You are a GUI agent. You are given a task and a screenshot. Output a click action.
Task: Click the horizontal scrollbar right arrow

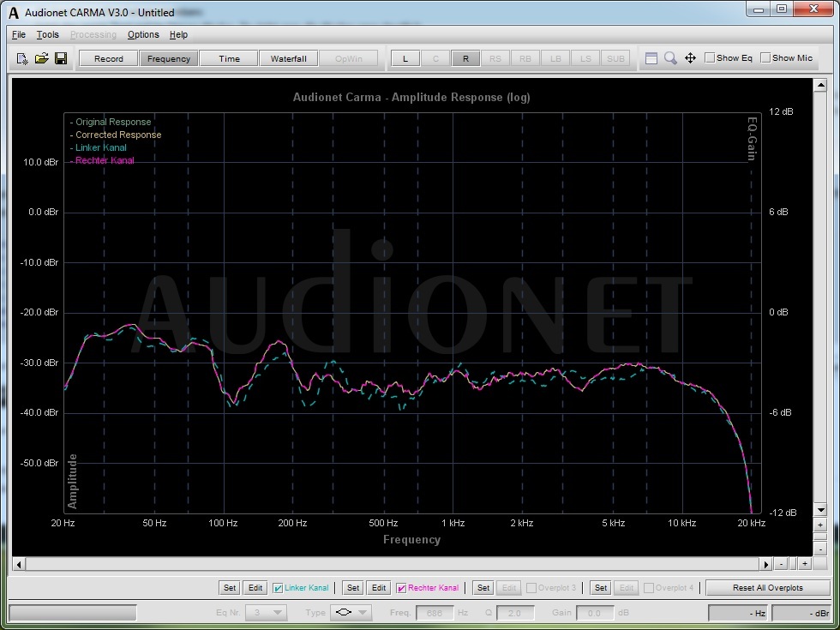pyautogui.click(x=766, y=564)
